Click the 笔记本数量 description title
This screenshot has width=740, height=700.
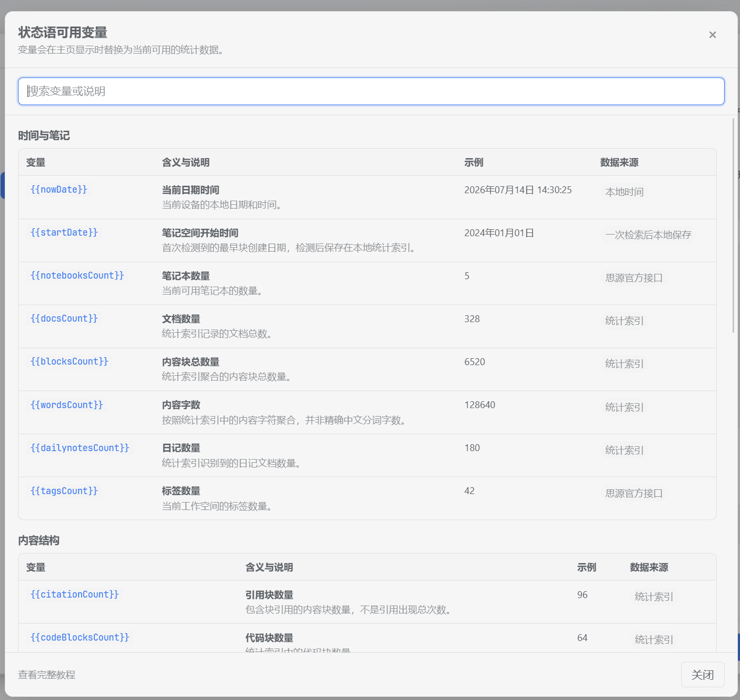click(186, 276)
